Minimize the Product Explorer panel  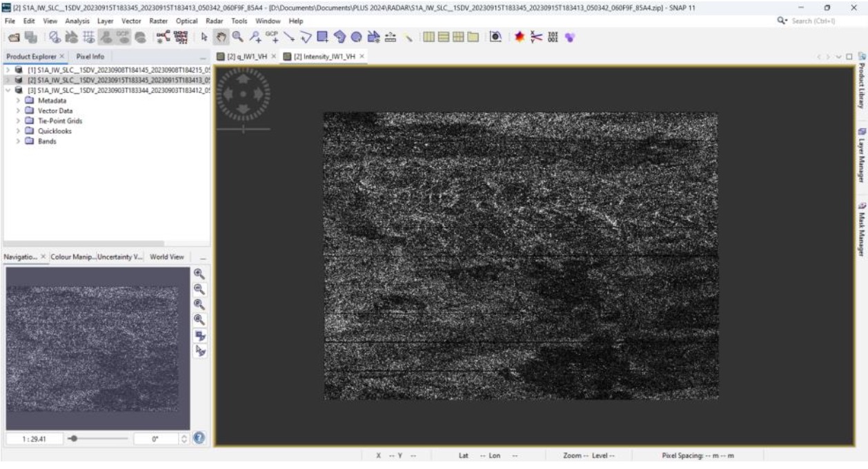click(203, 57)
